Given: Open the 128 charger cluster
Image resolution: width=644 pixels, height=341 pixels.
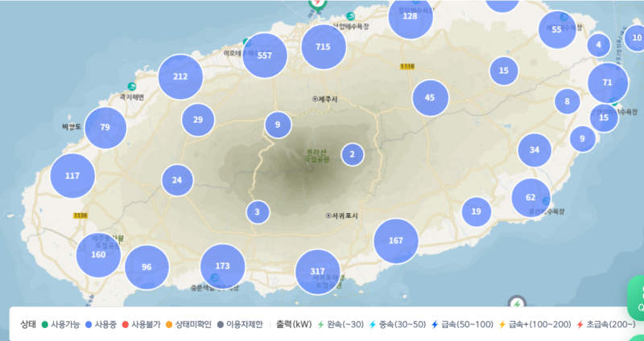Looking at the screenshot, I should (410, 16).
